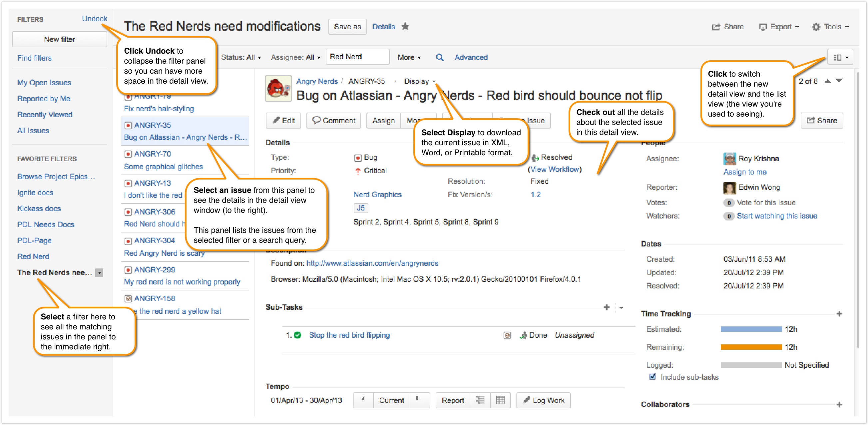868x425 pixels.
Task: Open View Workflow link
Action: click(x=555, y=170)
